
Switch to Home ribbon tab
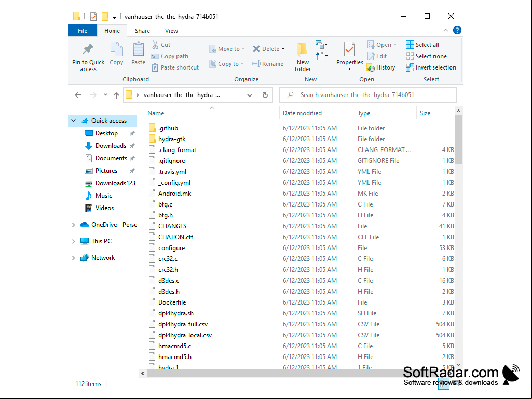point(112,31)
